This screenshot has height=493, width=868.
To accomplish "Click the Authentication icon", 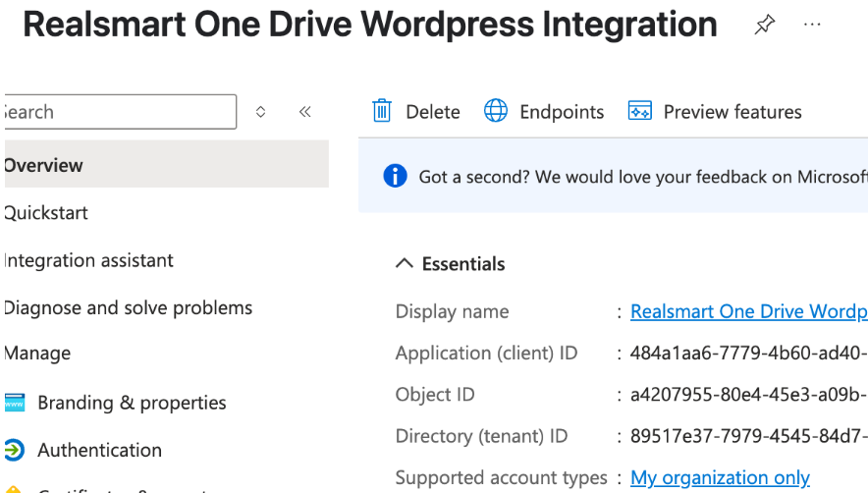I will [x=14, y=450].
